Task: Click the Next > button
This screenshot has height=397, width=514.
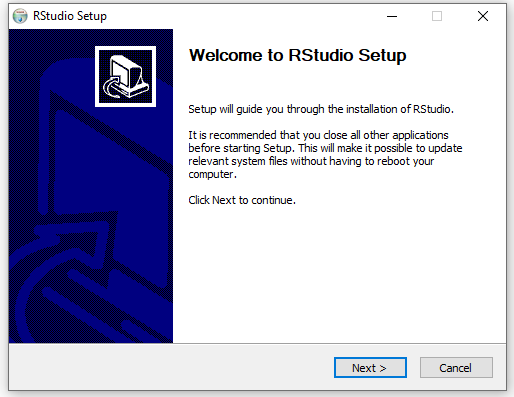Action: point(370,368)
